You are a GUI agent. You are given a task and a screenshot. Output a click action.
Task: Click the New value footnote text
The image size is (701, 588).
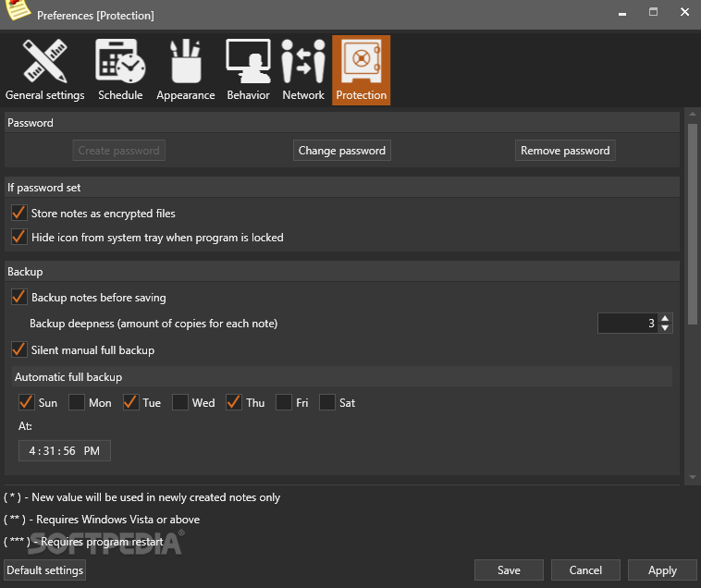click(141, 497)
